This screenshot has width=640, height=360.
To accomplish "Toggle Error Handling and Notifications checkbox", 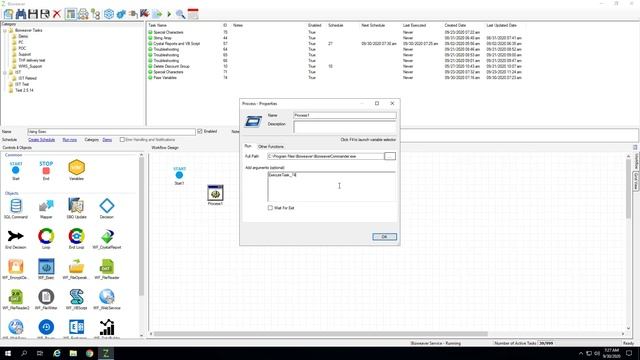I will (122, 140).
